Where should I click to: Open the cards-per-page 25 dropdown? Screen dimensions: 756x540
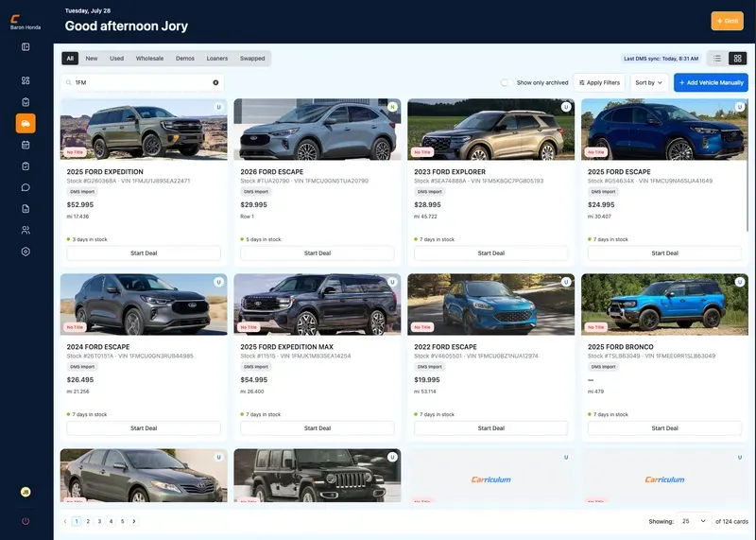695,521
